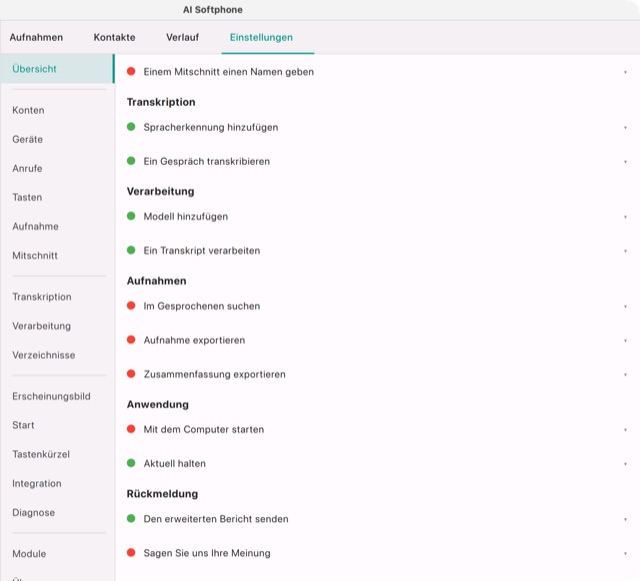The image size is (640, 581).
Task: Open the Verlauf tab
Action: tap(182, 37)
